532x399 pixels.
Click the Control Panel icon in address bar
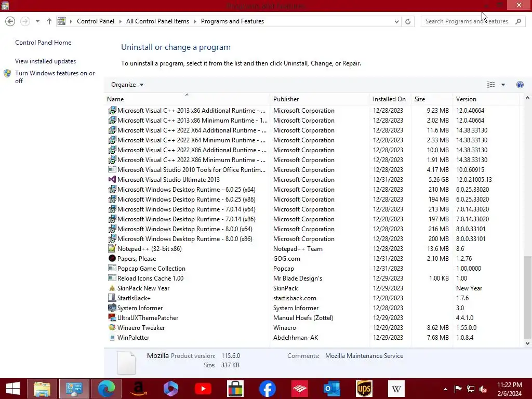pyautogui.click(x=62, y=21)
